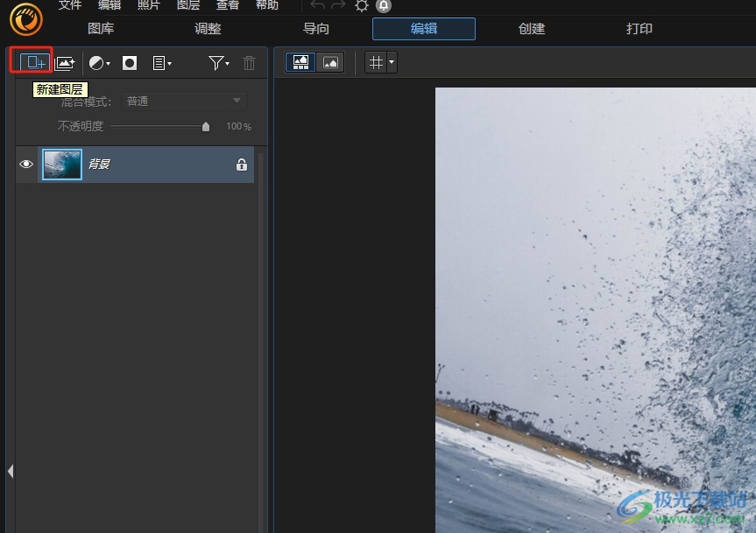The image size is (756, 533).
Task: Click the PhotoDirector logo icon
Action: [x=26, y=19]
